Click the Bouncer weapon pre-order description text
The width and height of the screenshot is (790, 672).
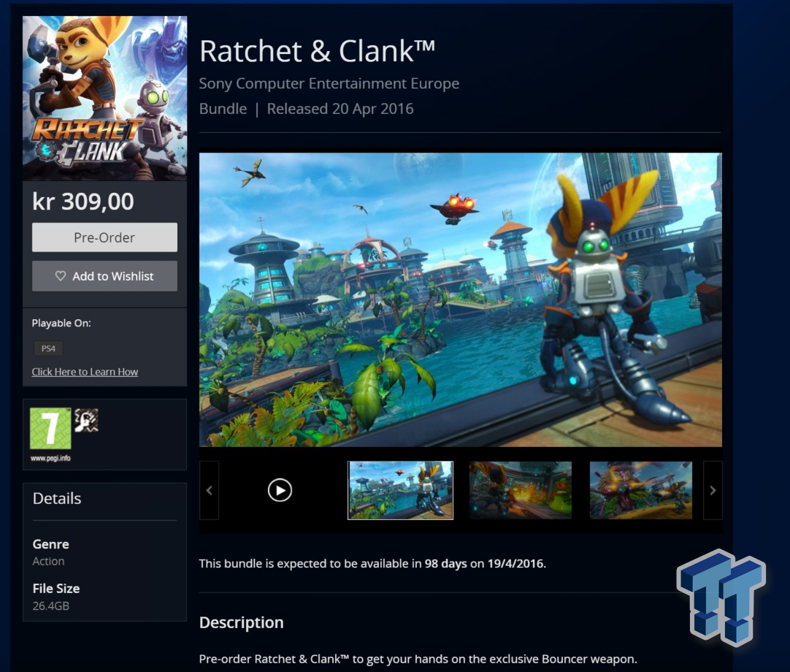coord(418,659)
